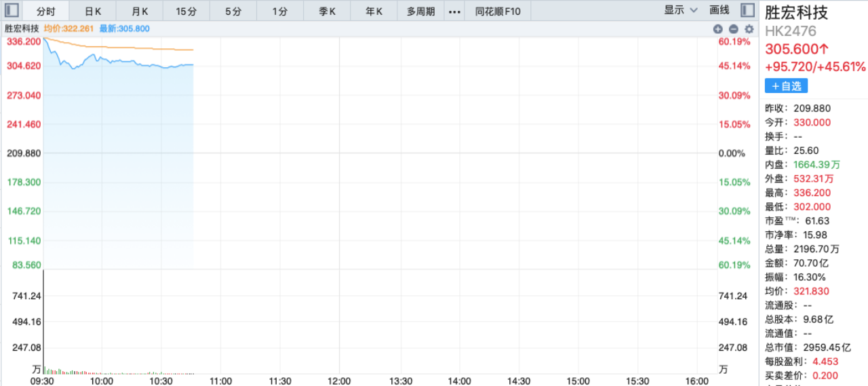Open more periods ellipsis menu
This screenshot has width=868, height=386.
tap(454, 11)
